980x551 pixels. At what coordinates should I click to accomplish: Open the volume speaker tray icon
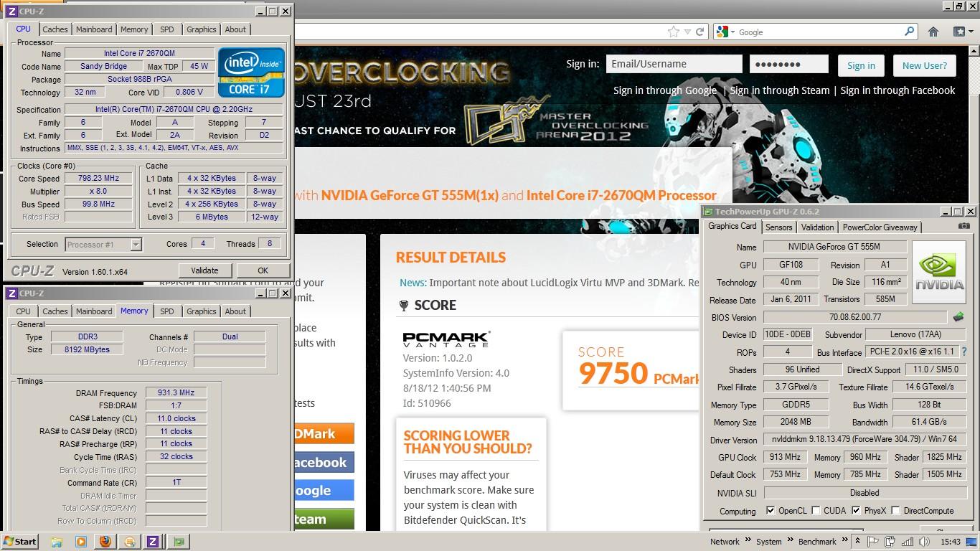pyautogui.click(x=925, y=542)
